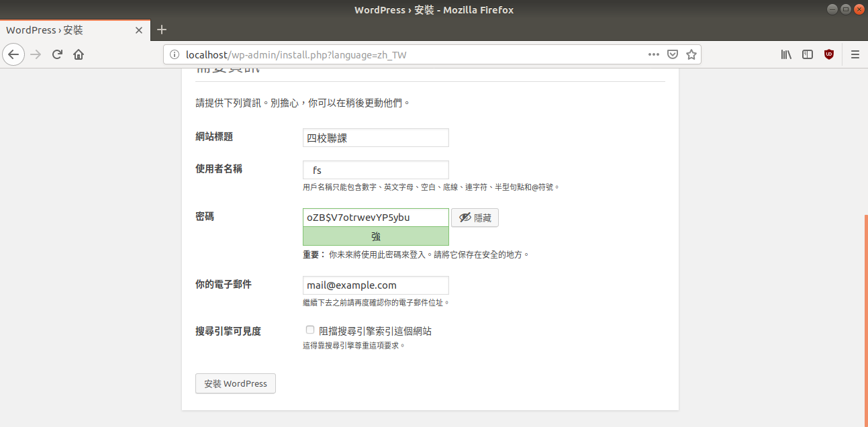Click the forward navigation arrow
The image size is (868, 427).
point(36,54)
